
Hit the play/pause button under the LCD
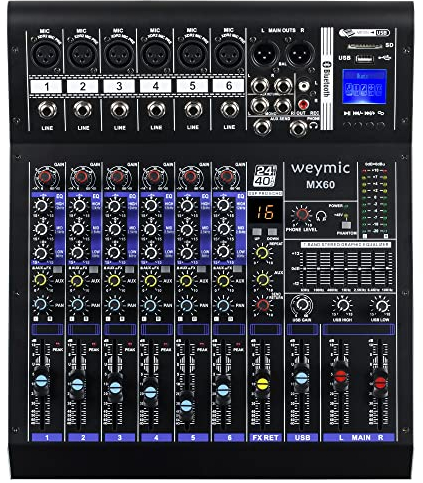point(347,126)
